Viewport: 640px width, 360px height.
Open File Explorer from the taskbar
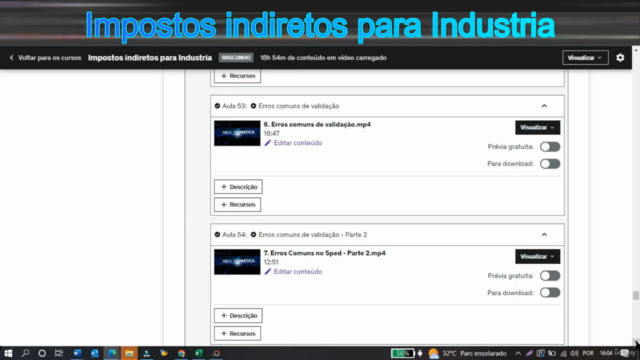coord(129,353)
